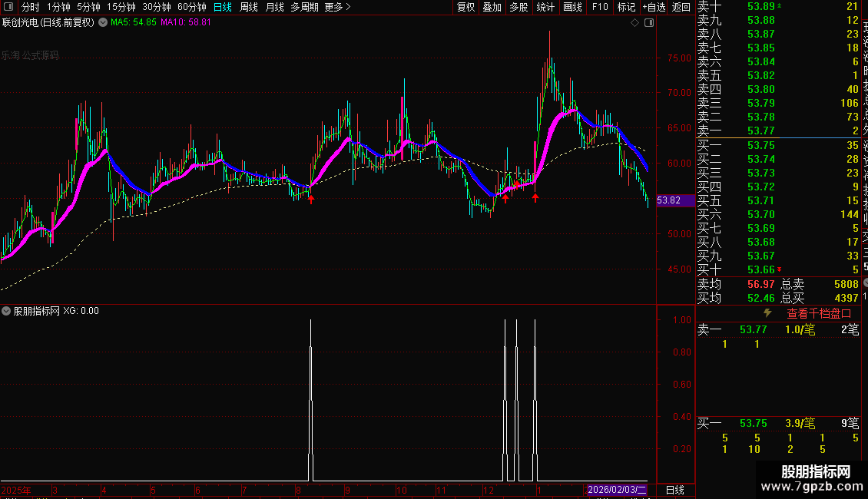Switch to 日线 daily chart
The image size is (868, 499).
point(223,7)
